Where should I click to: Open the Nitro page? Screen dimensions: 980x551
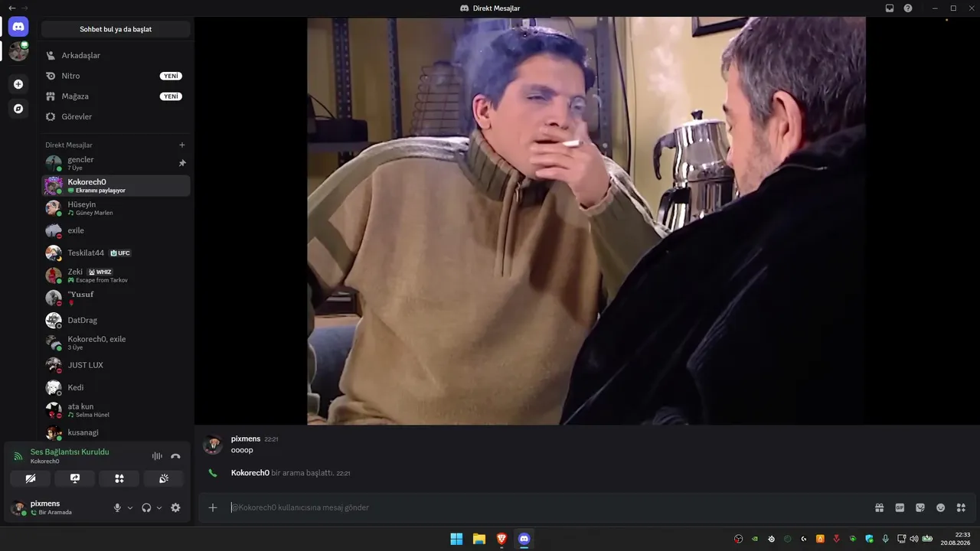(116, 76)
